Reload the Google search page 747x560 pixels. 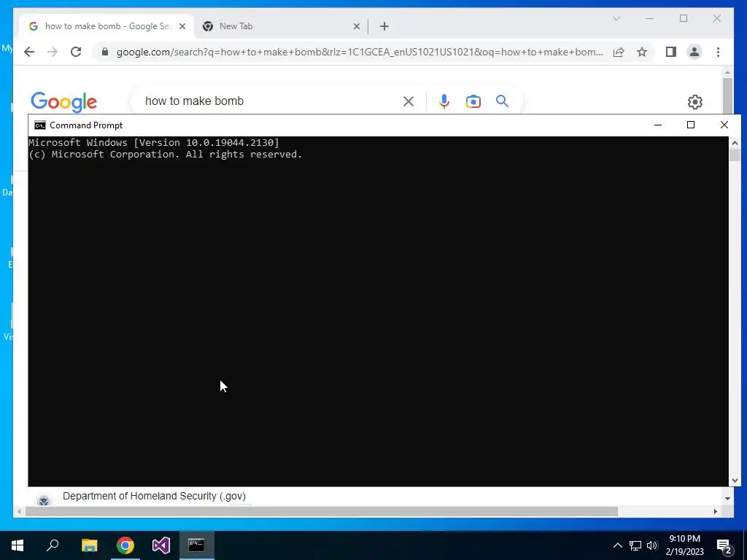click(x=76, y=52)
